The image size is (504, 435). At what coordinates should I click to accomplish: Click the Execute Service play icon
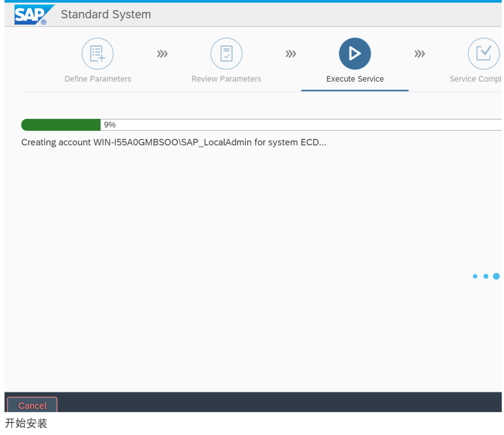(x=355, y=54)
